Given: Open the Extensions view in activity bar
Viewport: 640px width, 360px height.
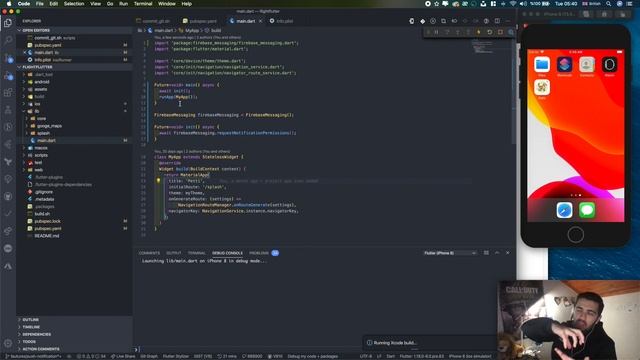Looking at the screenshot, I should (x=8, y=92).
